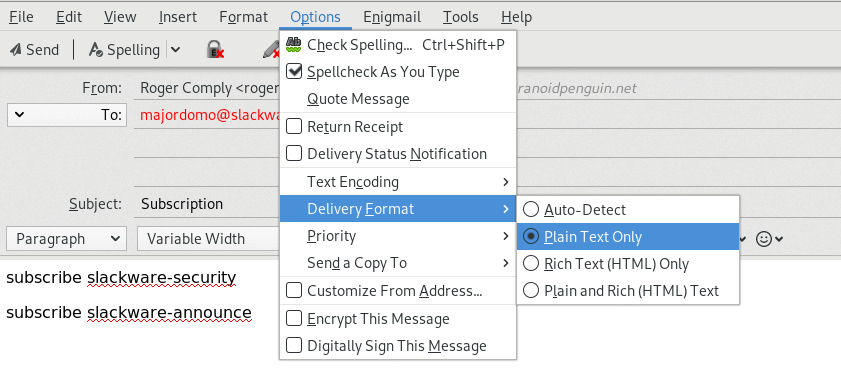Click the pencil signing icon in toolbar
841x391 pixels.
click(271, 50)
